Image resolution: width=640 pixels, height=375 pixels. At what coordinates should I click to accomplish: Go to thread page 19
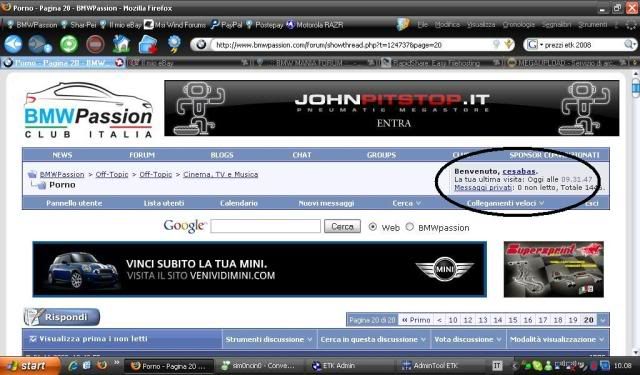click(573, 320)
